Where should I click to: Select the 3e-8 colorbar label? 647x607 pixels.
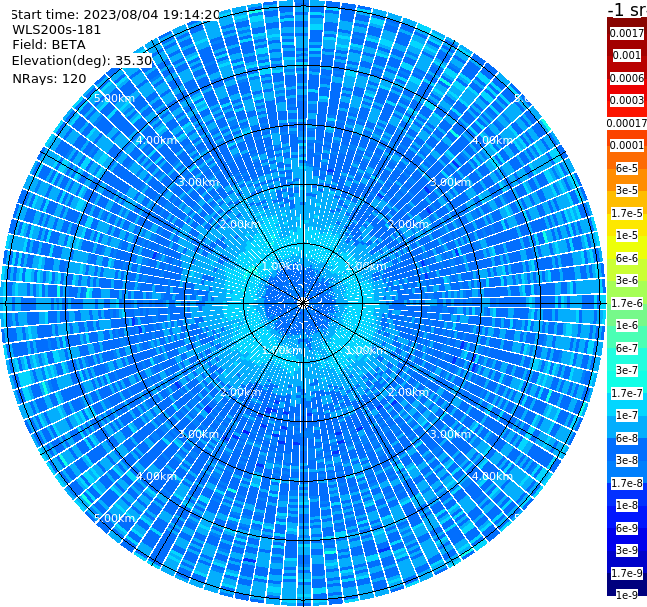[627, 460]
